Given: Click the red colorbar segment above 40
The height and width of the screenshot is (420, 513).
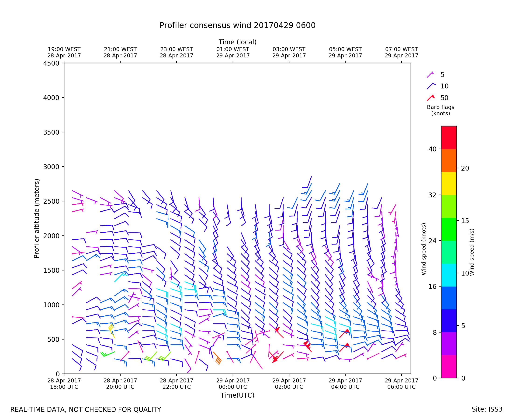Looking at the screenshot, I should (x=449, y=137).
